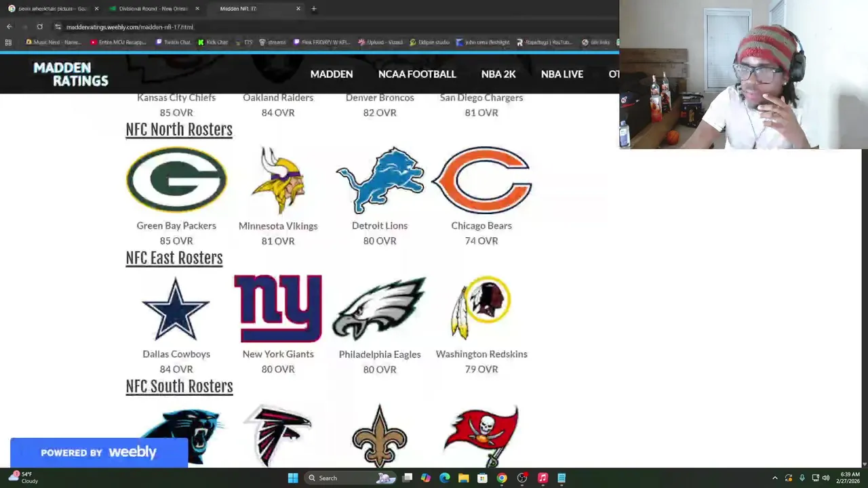Open the Minnesota Vikings logo
This screenshot has width=868, height=488.
[x=279, y=180]
